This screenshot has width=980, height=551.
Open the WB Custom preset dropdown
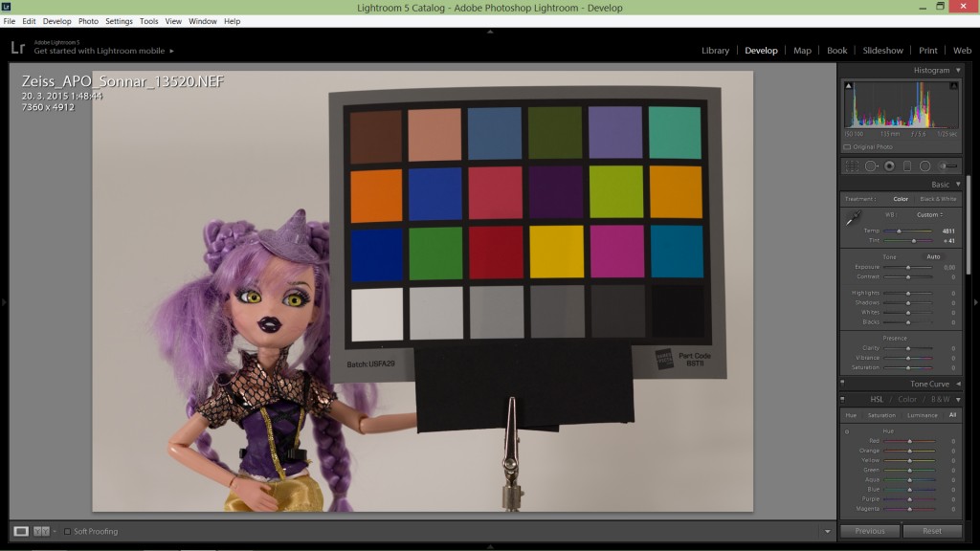coord(930,215)
